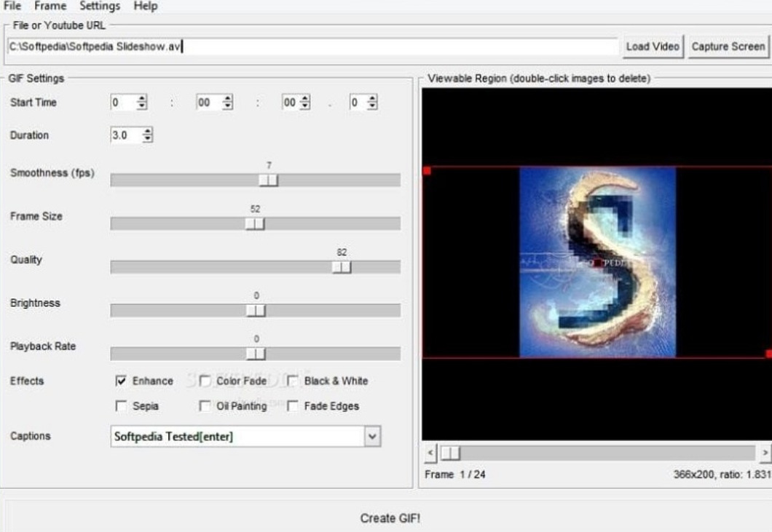Click the Create GIF! button
The height and width of the screenshot is (532, 772).
coord(390,517)
